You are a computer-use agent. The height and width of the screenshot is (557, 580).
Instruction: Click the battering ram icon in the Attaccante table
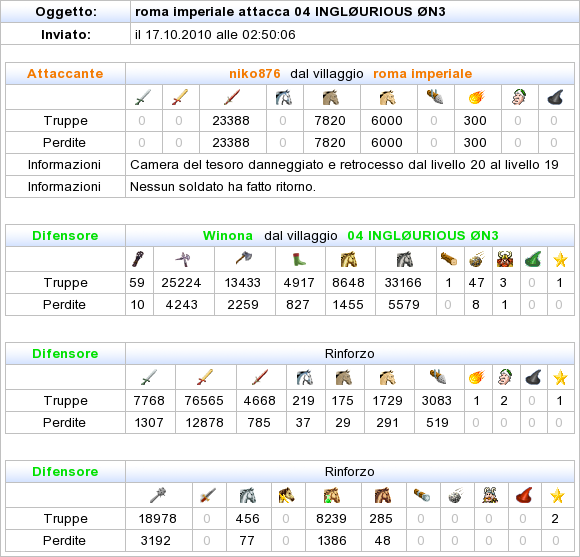point(435,97)
